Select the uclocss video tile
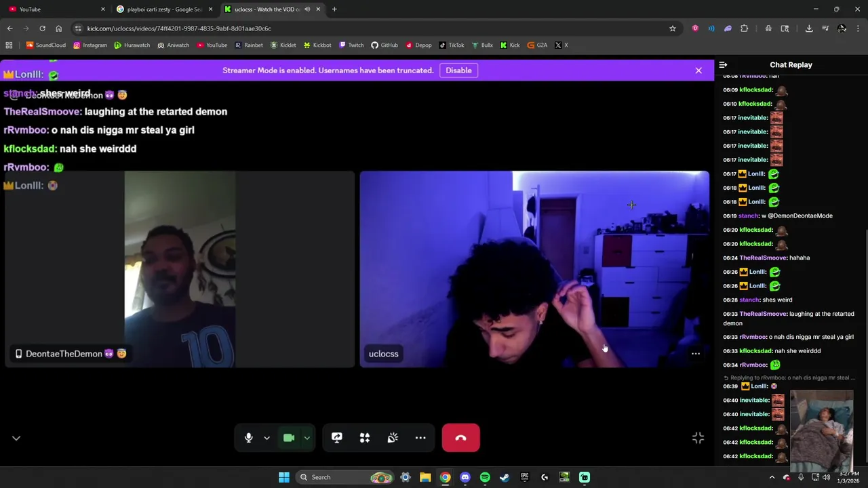 pos(534,269)
